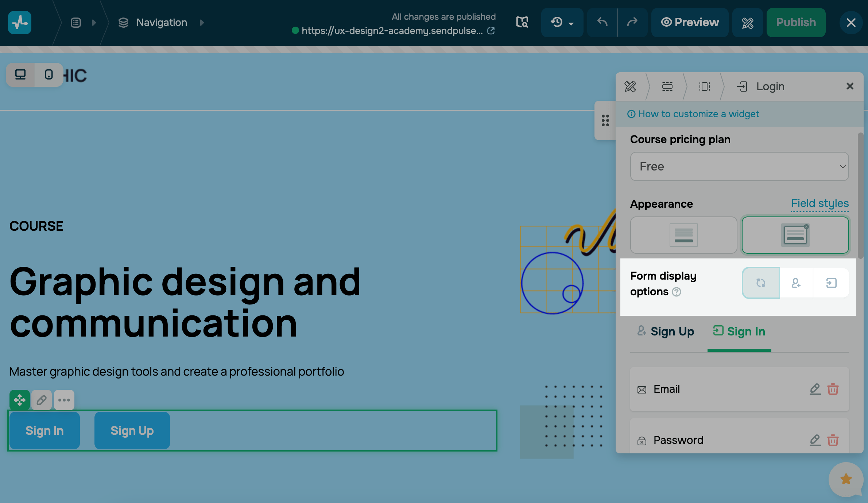Open the Field styles link
Image resolution: width=868 pixels, height=503 pixels.
[x=820, y=203]
